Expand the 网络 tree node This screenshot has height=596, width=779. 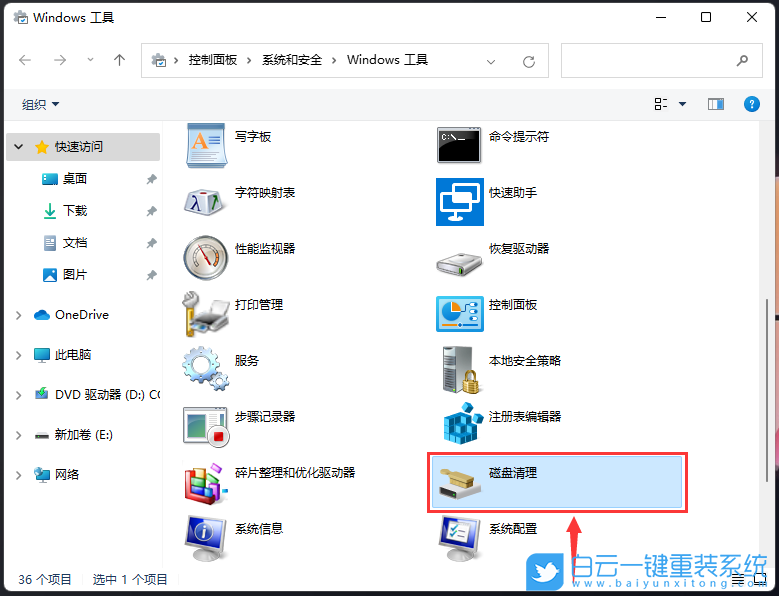[x=18, y=475]
